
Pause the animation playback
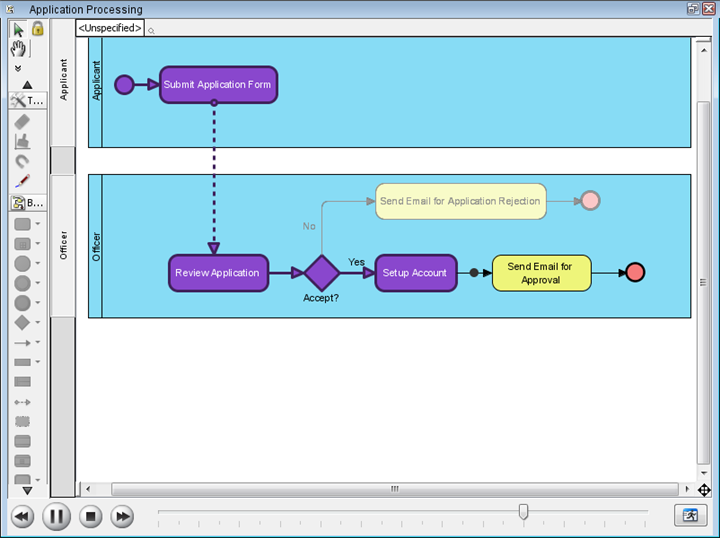[x=56, y=516]
